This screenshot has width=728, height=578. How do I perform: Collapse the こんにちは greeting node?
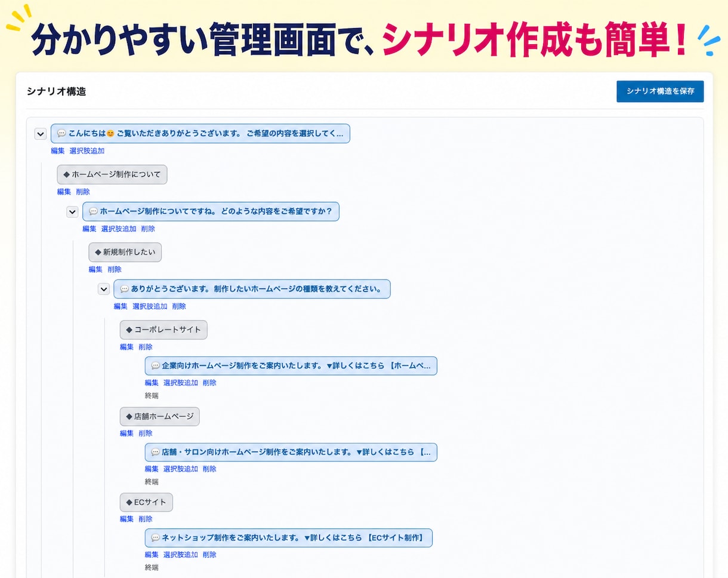(x=41, y=134)
